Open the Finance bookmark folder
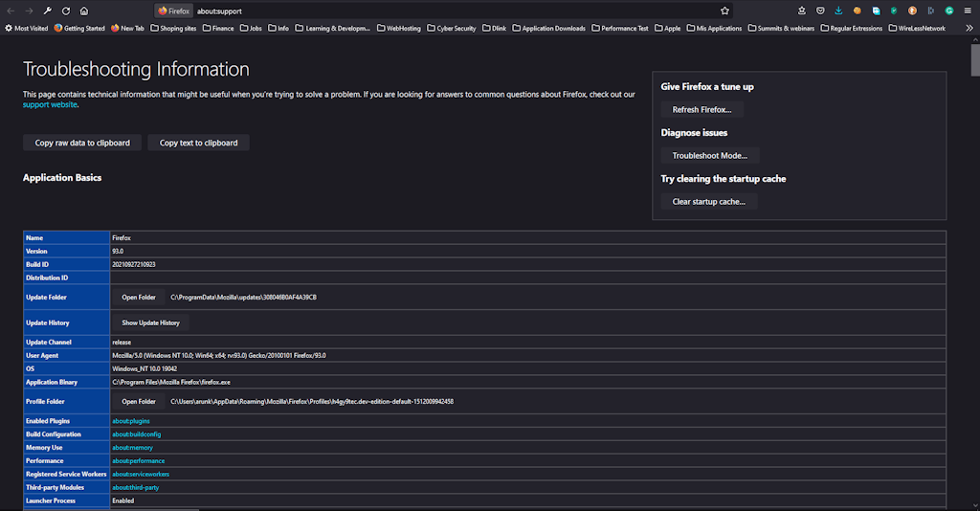The width and height of the screenshot is (980, 511). coord(218,28)
